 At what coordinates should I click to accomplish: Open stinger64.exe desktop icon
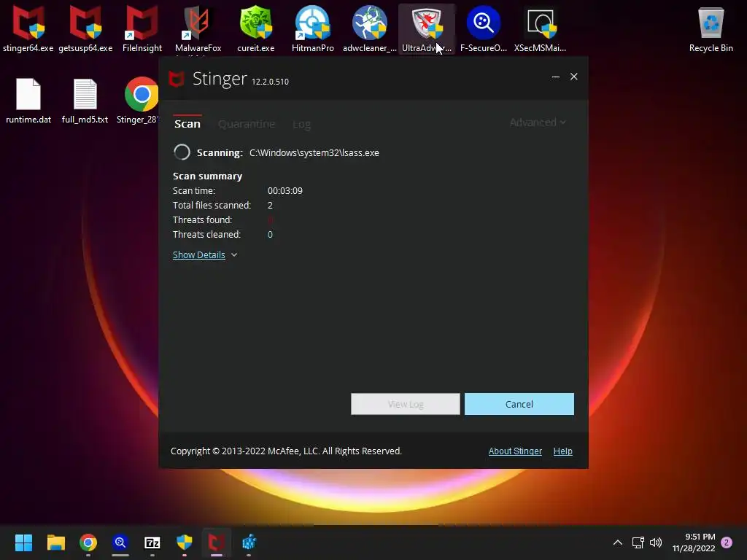(x=28, y=28)
